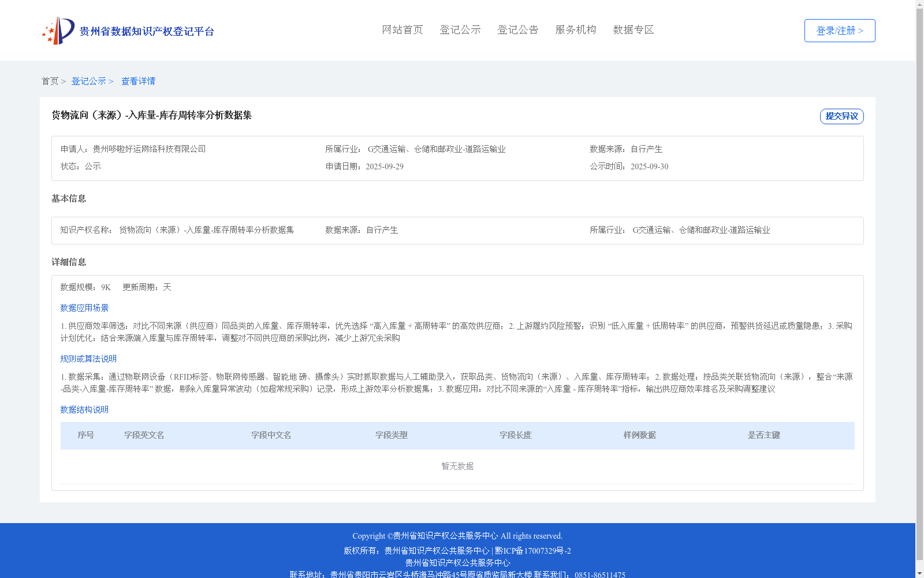Click status value 公示
The image size is (924, 578).
92,166
